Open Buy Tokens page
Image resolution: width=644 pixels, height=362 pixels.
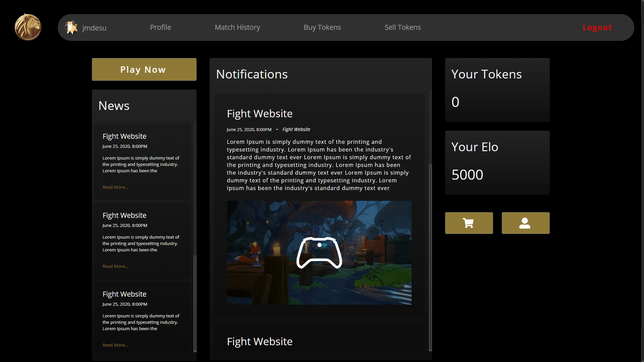[322, 27]
